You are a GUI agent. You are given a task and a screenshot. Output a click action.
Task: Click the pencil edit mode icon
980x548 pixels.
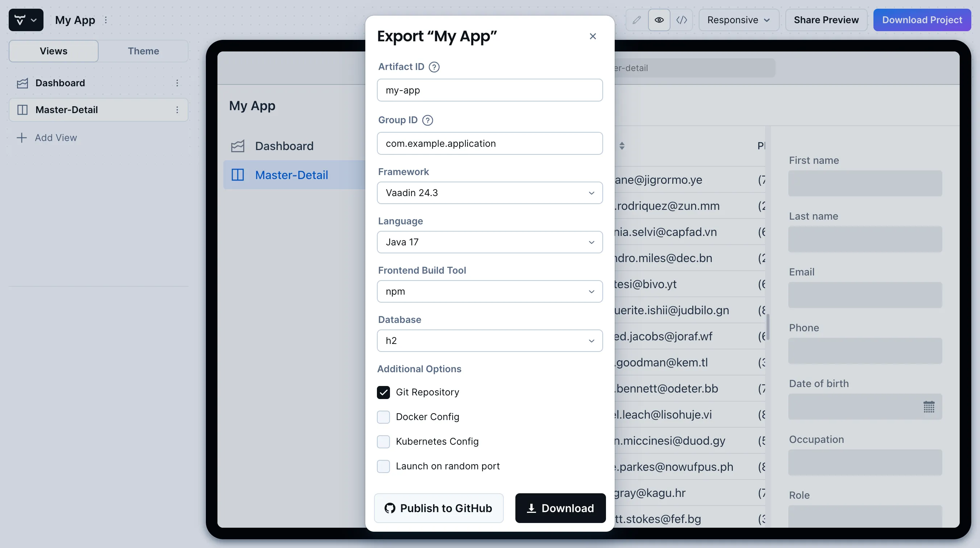(x=636, y=20)
